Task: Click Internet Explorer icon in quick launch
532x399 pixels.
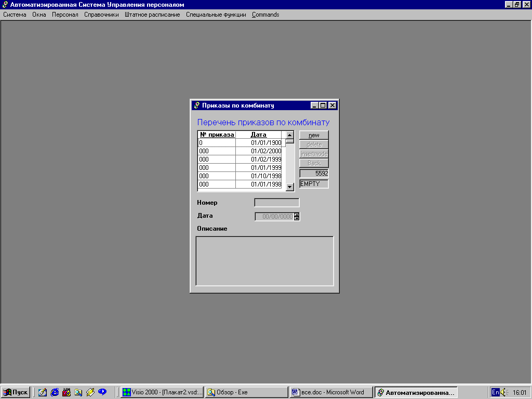Action: point(55,392)
